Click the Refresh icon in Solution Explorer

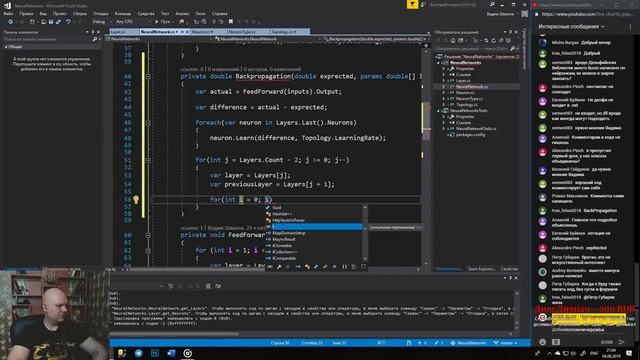coord(493,40)
